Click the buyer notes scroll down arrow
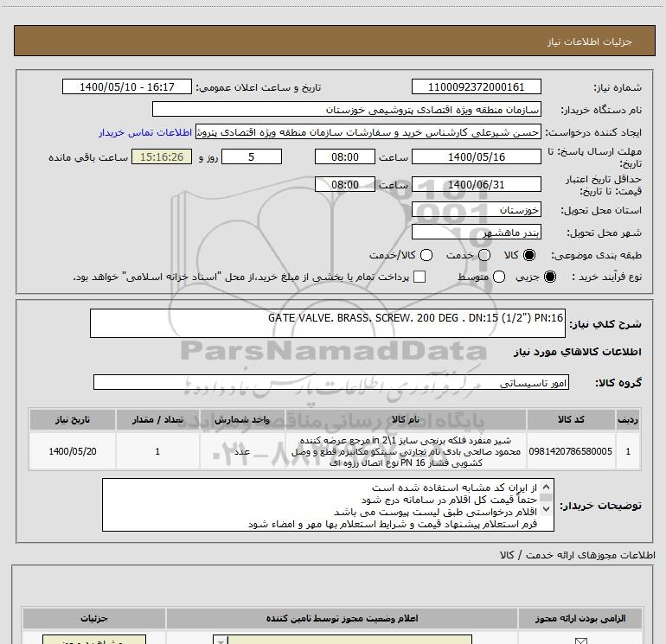Viewport: 666px width, 644px height. (547, 508)
